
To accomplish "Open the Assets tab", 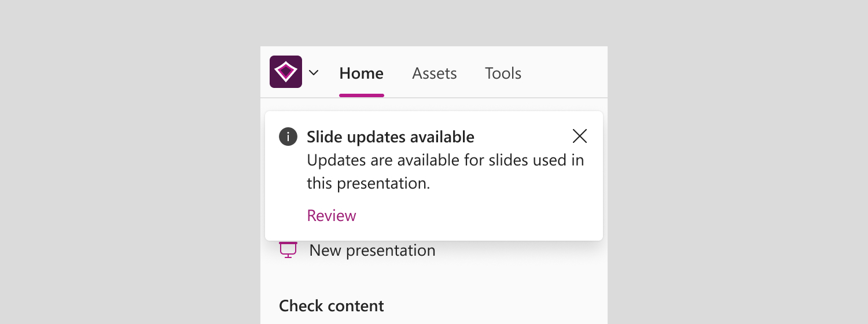I will point(435,73).
